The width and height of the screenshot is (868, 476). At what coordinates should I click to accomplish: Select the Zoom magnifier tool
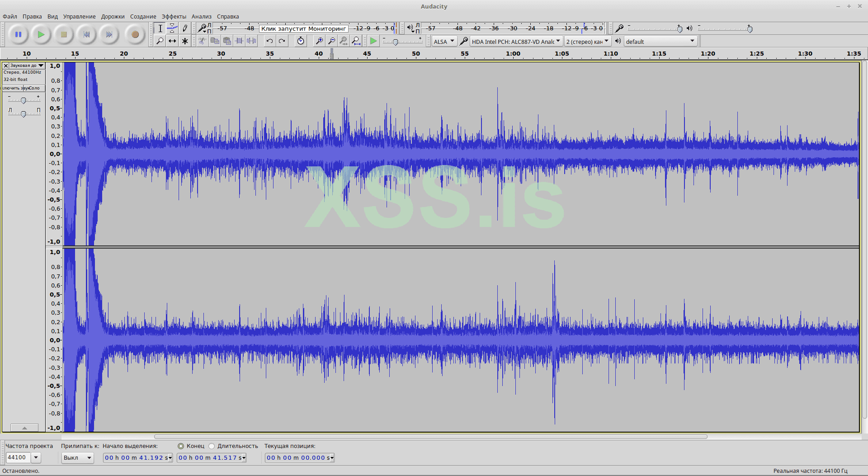tap(160, 41)
